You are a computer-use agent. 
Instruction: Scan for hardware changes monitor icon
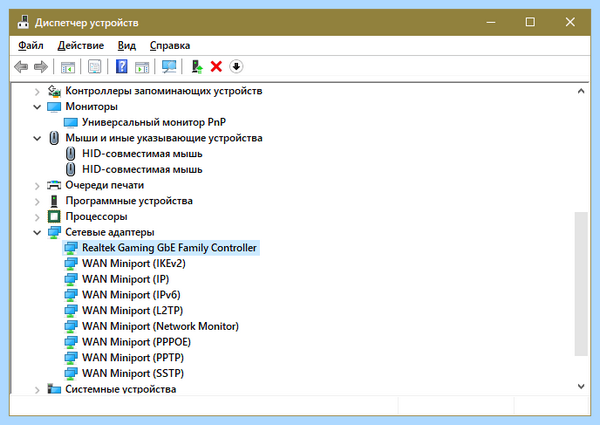pyautogui.click(x=169, y=67)
